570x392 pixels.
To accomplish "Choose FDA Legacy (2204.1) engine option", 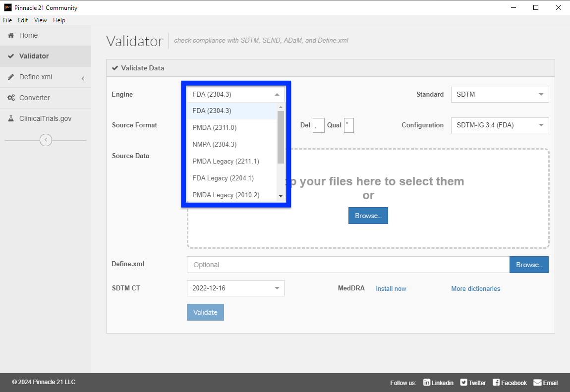I will pyautogui.click(x=232, y=178).
